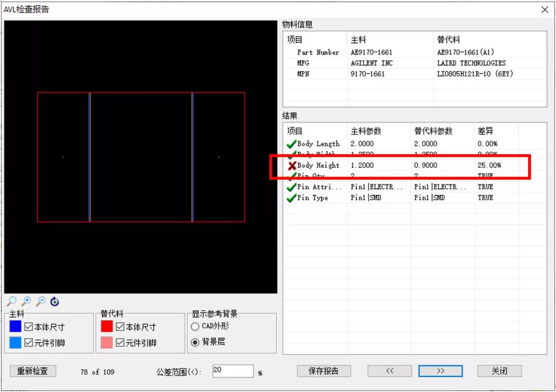Click the light blue 主料 pin swatch
556x392 pixels.
15,343
